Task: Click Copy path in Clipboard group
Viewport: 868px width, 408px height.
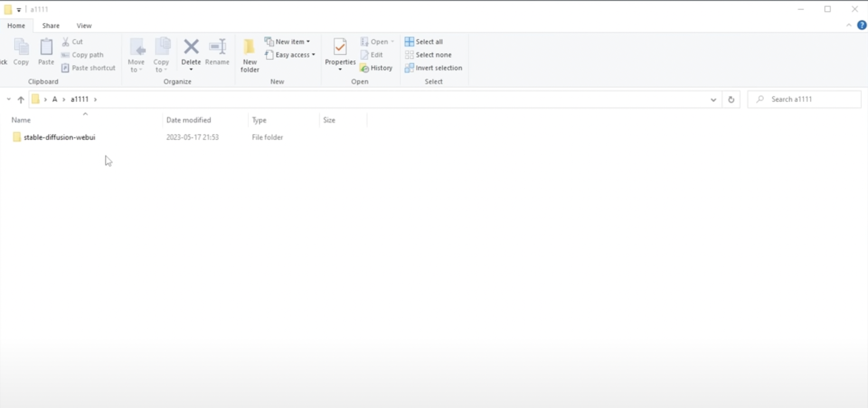Action: click(x=82, y=55)
